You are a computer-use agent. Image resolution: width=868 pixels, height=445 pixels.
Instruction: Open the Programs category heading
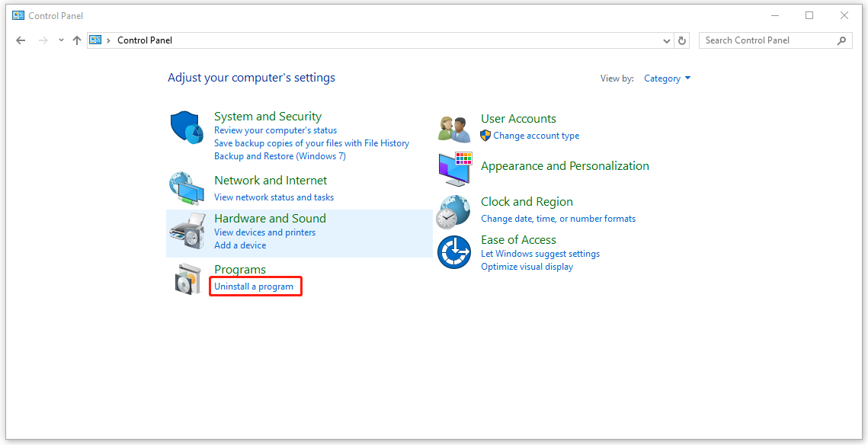[240, 270]
